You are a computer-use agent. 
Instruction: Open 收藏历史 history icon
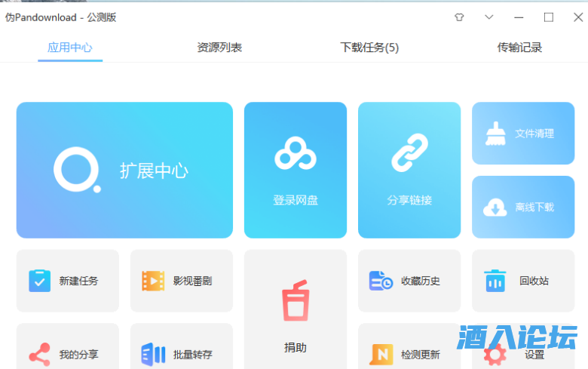tap(381, 281)
